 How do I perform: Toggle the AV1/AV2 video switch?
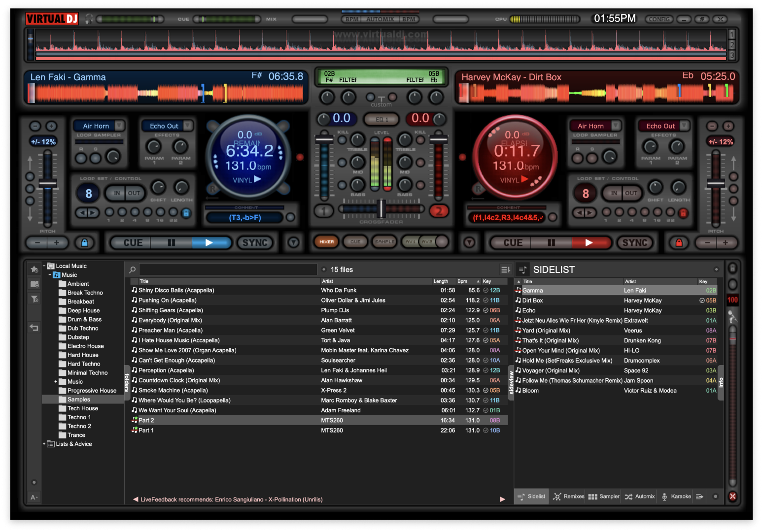426,241
